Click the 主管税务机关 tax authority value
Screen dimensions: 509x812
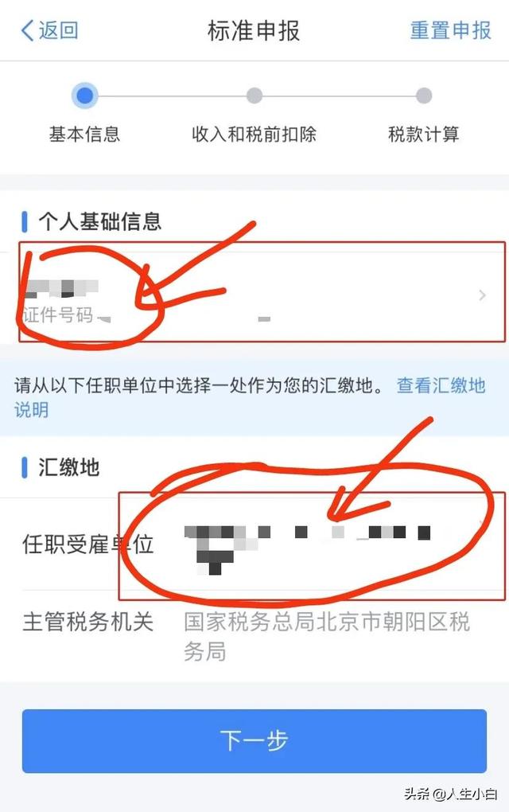coord(327,636)
